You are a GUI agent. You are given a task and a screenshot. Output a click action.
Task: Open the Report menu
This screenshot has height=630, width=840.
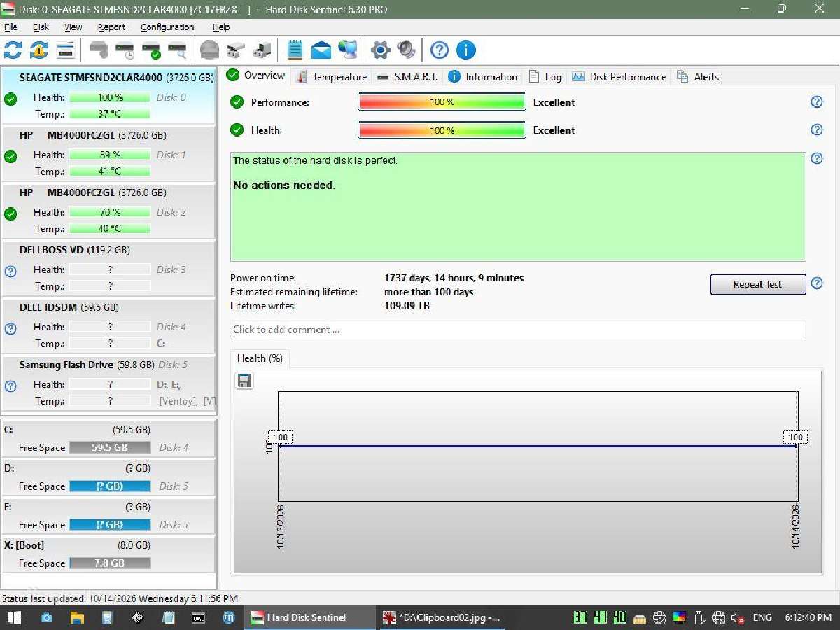[111, 27]
